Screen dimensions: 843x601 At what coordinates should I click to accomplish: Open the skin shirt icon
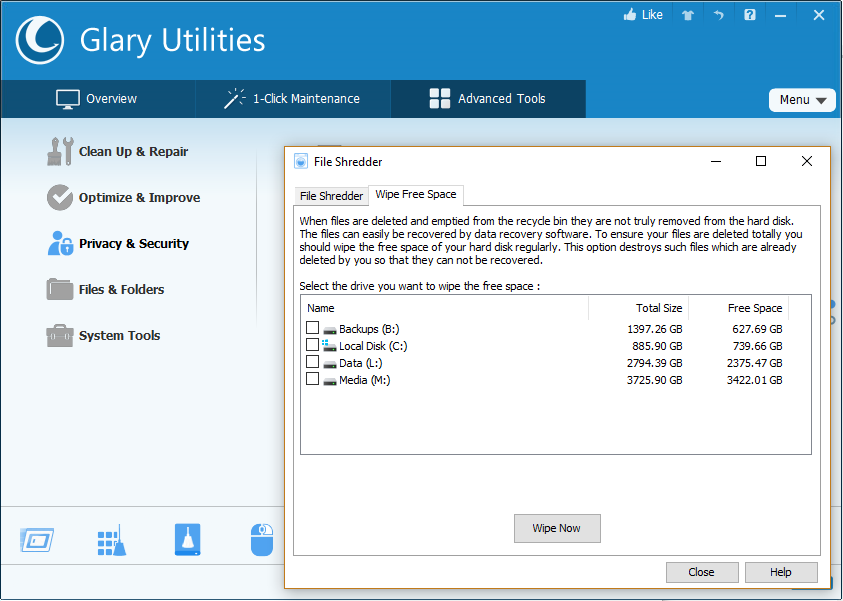[688, 15]
